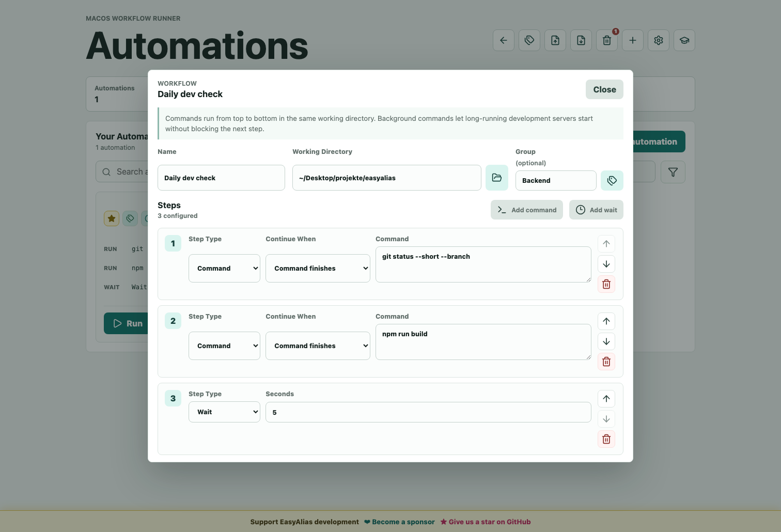Click the Add command button
Image resolution: width=781 pixels, height=532 pixels.
click(527, 210)
